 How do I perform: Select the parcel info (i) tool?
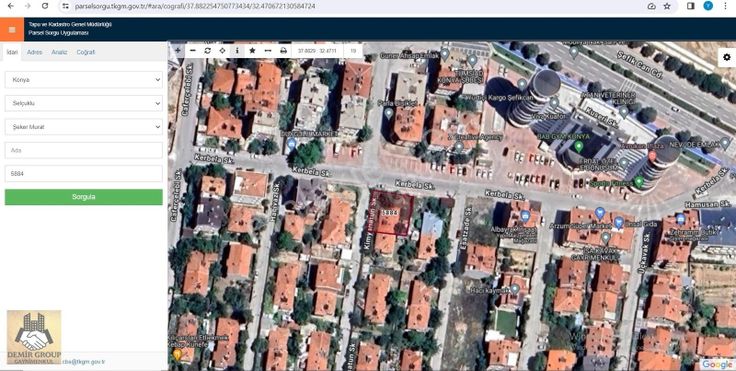[x=237, y=51]
